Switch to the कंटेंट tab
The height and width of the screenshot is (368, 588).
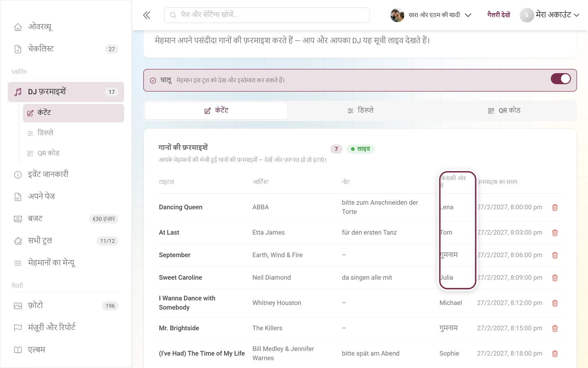216,110
